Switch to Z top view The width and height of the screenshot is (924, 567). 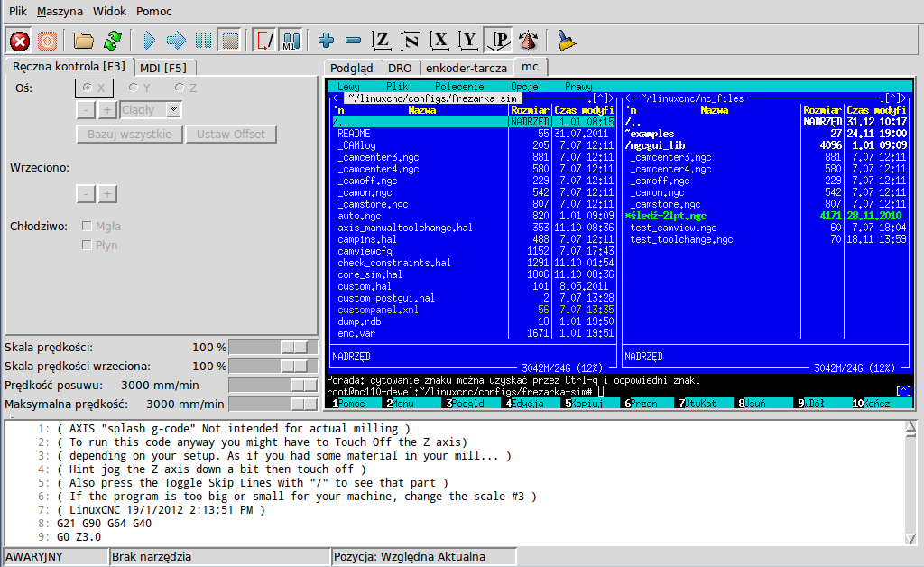[382, 41]
